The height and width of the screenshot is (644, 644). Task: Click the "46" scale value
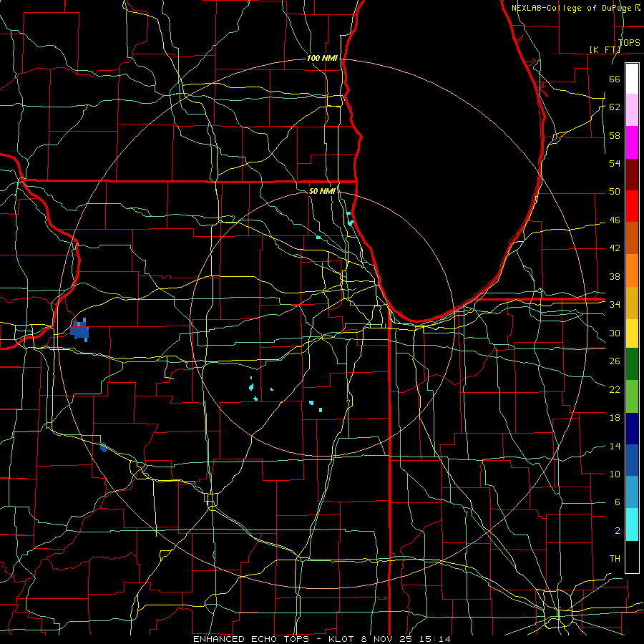pos(615,220)
